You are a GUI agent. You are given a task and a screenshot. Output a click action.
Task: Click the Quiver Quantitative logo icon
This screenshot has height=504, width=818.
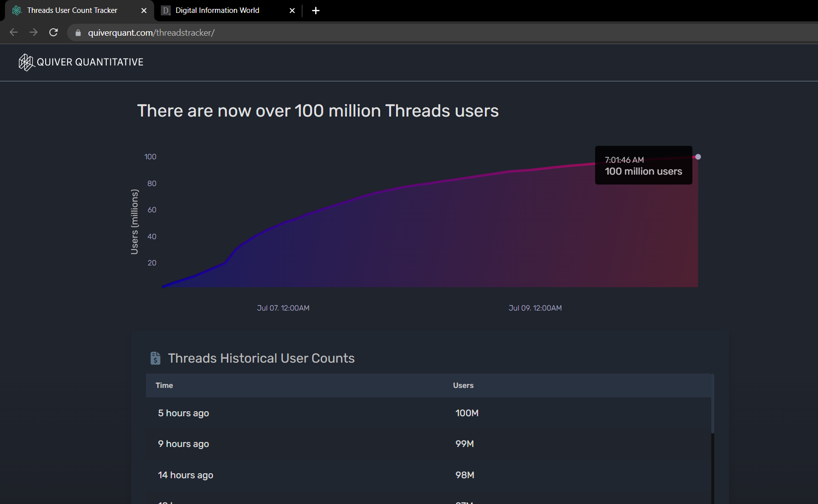(x=26, y=63)
